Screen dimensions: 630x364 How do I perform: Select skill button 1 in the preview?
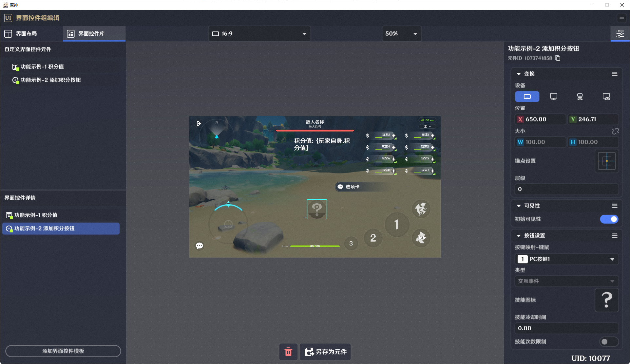[x=397, y=224]
